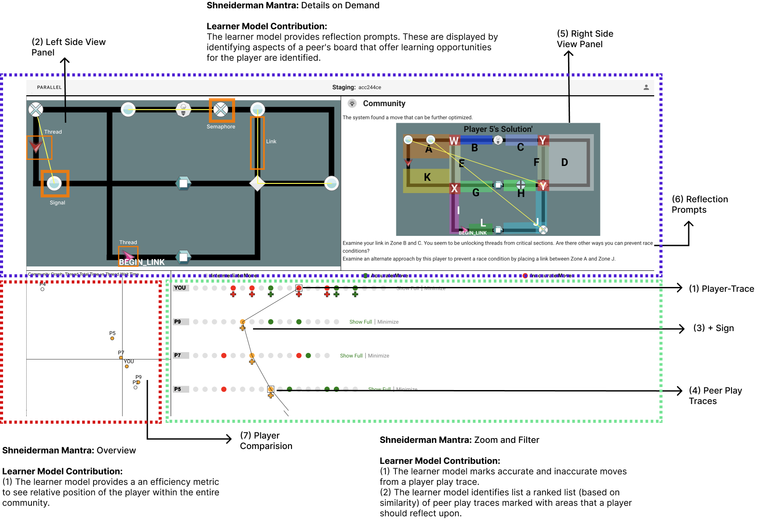Select the Signal node in the maze
The height and width of the screenshot is (532, 770).
tap(54, 184)
